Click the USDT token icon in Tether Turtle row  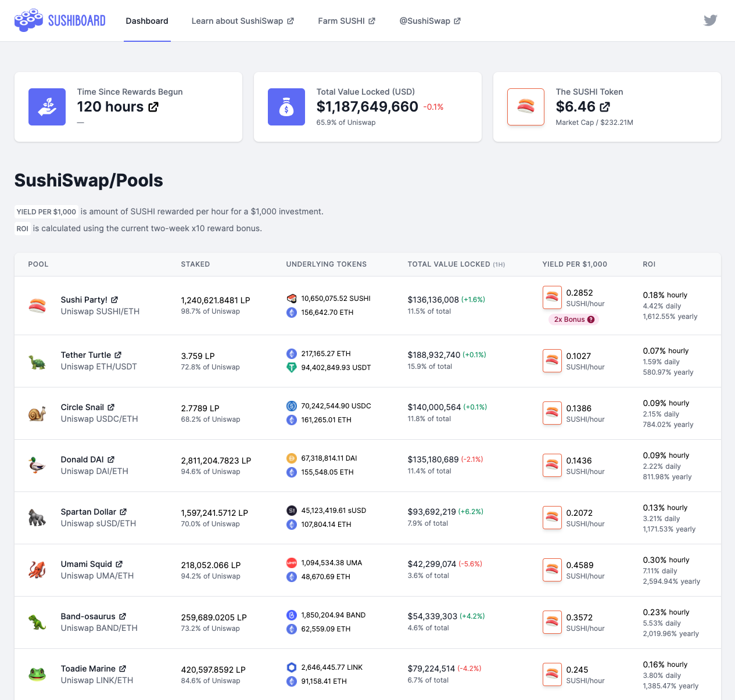point(292,368)
